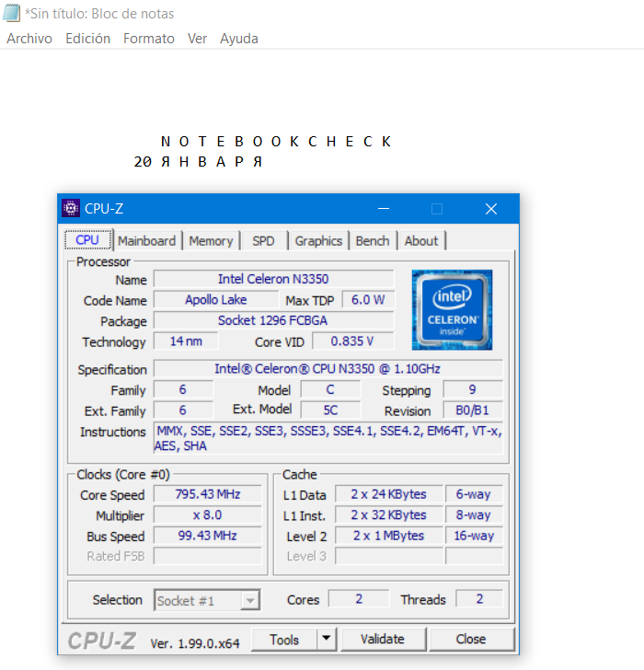Click the Specification field text

click(328, 369)
